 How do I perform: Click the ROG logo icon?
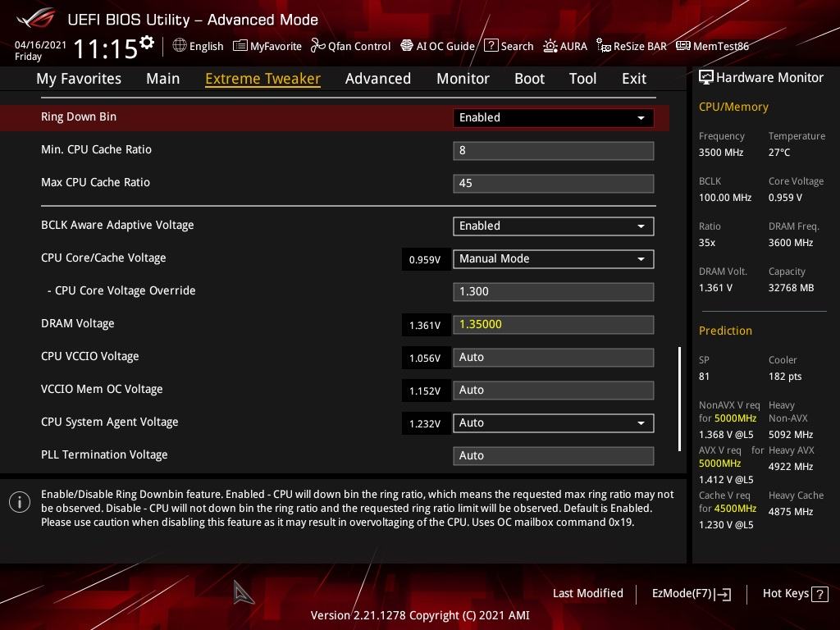(36, 20)
